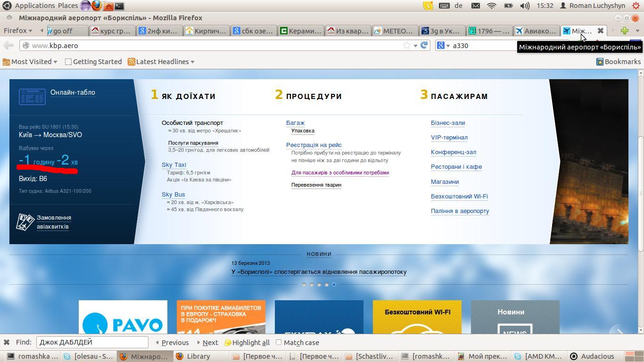Open the Wi-Fi network indicator
The image size is (644, 362).
(x=492, y=6)
